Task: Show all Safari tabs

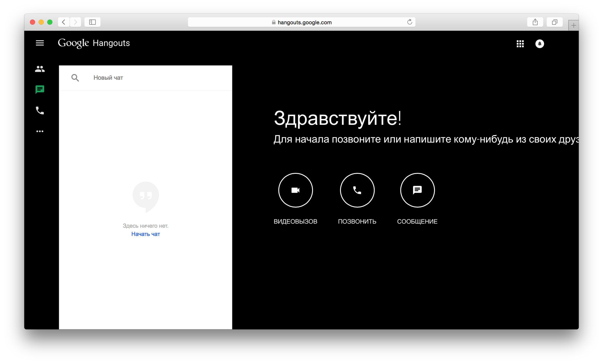Action: [x=555, y=22]
